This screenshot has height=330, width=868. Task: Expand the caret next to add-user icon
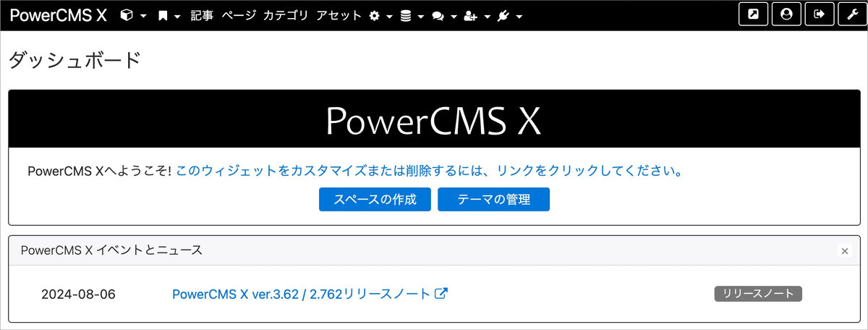[x=487, y=16]
